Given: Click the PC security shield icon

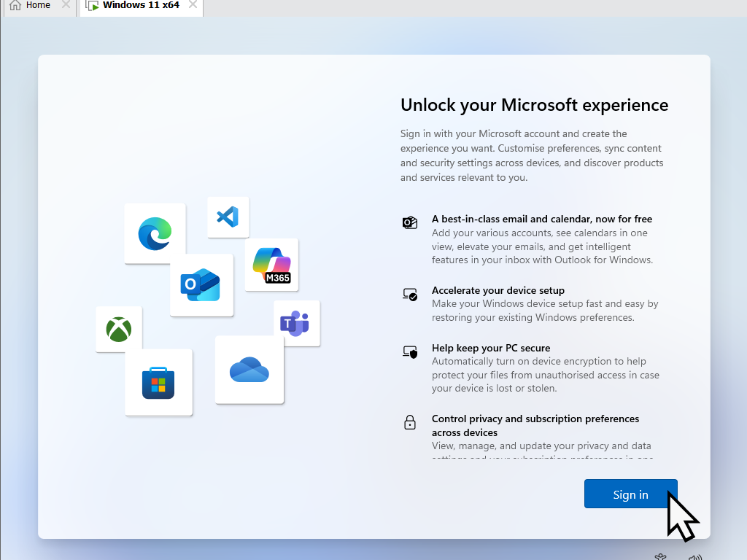Looking at the screenshot, I should click(410, 351).
